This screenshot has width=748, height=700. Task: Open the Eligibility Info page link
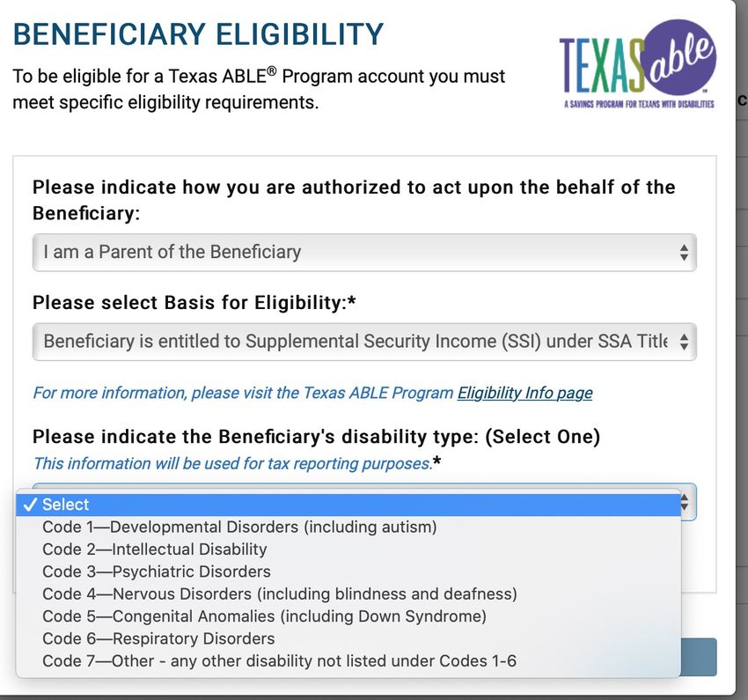(524, 393)
